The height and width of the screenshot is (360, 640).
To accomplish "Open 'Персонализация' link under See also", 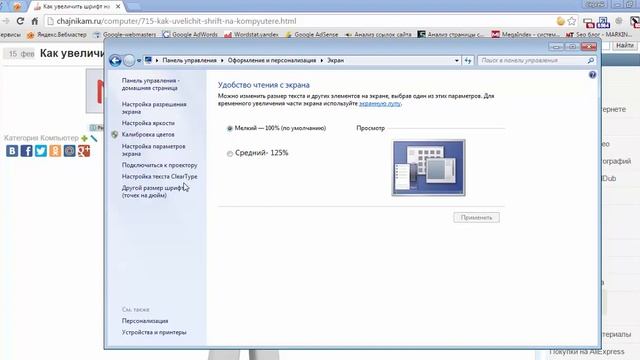I will 145,321.
